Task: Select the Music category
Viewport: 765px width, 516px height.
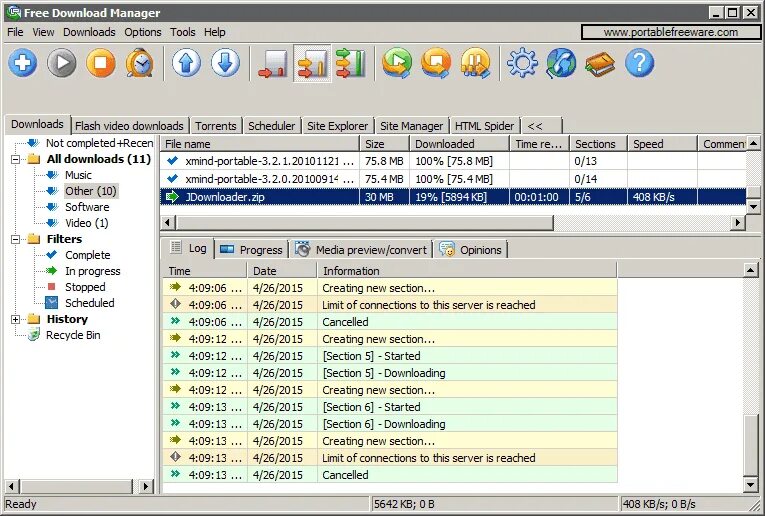Action: [78, 175]
